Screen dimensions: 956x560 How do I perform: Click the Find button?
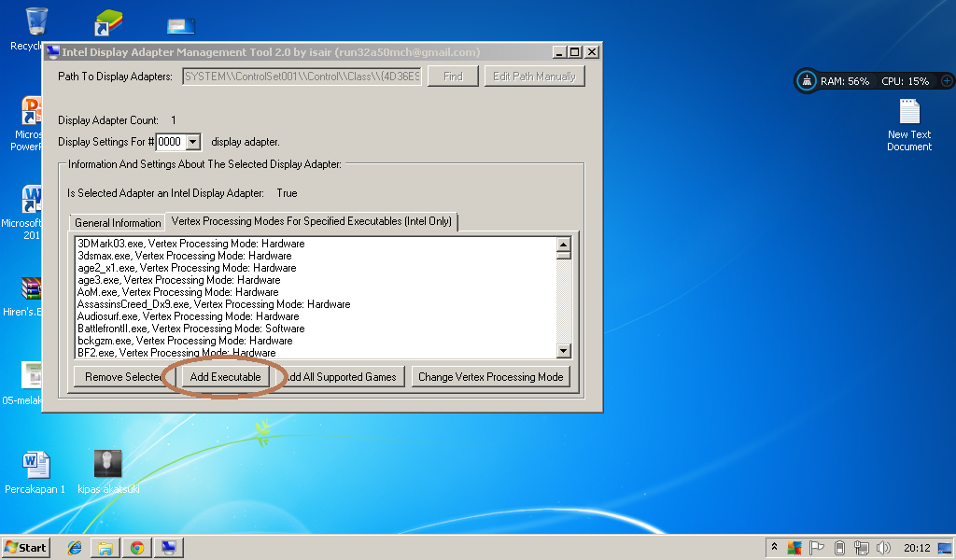click(x=453, y=77)
